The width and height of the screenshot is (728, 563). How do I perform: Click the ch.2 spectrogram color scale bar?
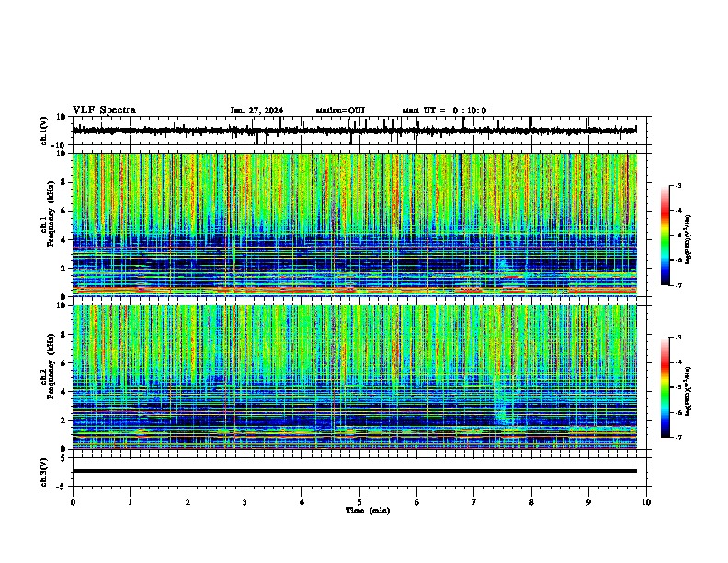665,387
